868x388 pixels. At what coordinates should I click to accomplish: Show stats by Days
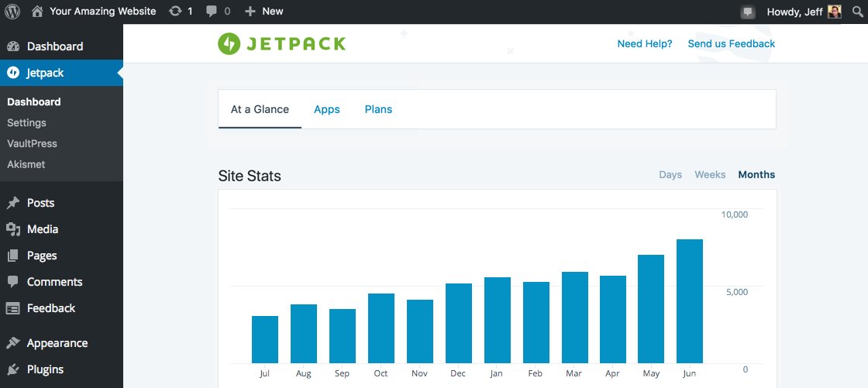(670, 175)
